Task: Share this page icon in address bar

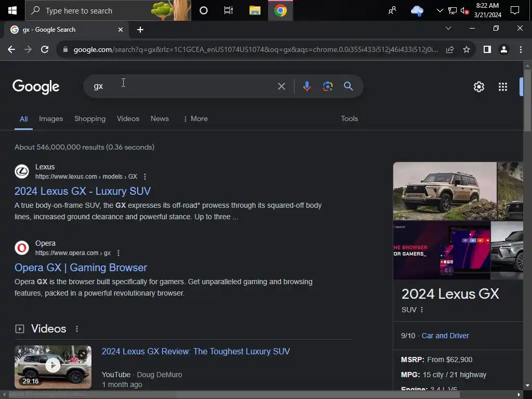Action: [x=450, y=49]
